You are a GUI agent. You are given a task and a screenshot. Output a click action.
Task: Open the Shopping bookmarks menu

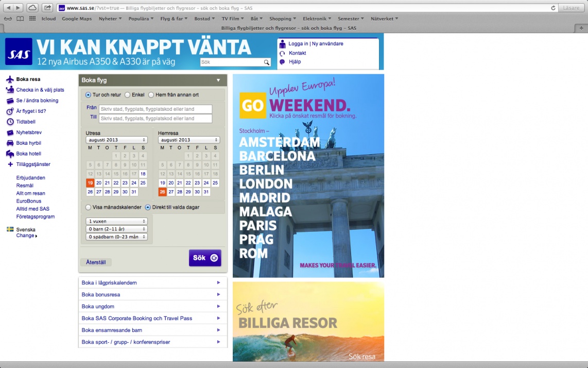[x=282, y=19]
